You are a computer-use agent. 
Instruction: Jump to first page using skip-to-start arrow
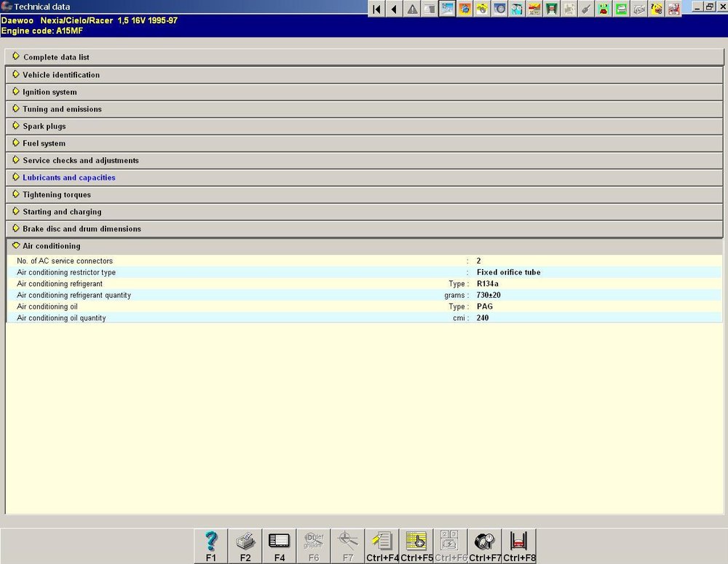point(376,9)
